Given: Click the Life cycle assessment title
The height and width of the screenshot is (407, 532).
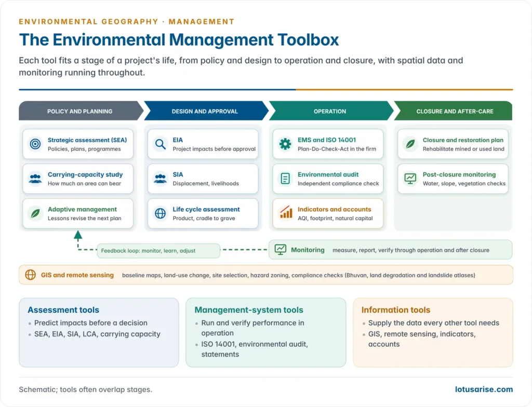Looking at the screenshot, I should point(206,210).
